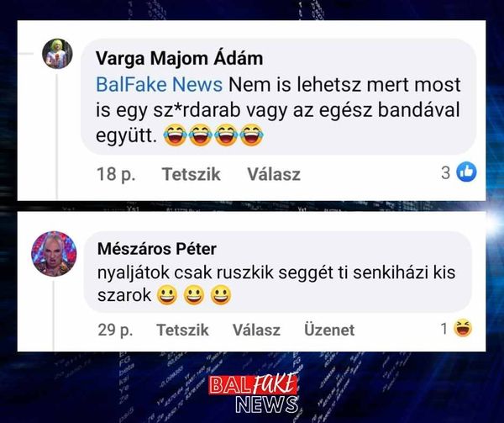Open the tagged BalFake News mention link

tap(159, 85)
